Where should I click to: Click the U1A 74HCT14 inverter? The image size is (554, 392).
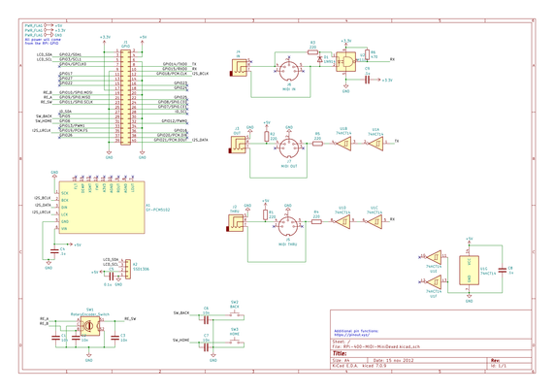375,144
